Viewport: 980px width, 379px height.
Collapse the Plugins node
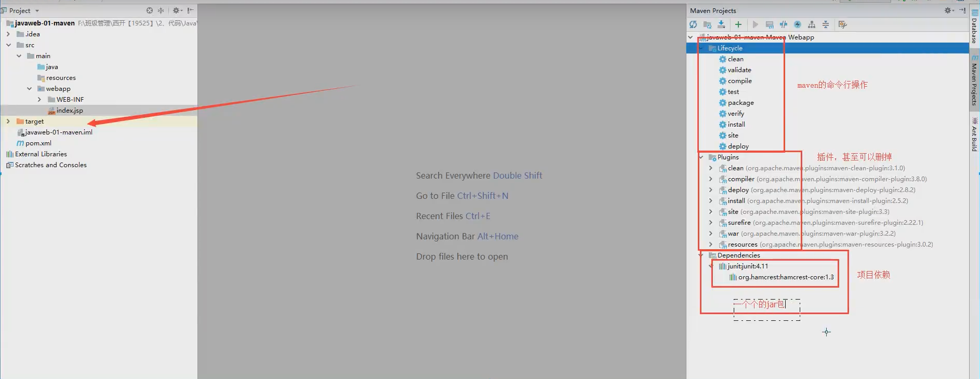pos(701,157)
